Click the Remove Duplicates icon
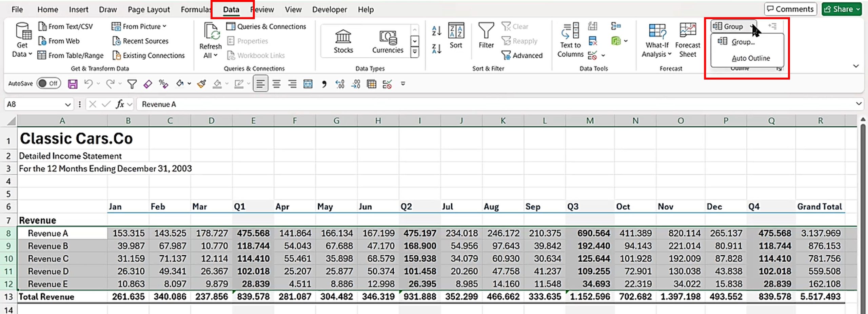868x314 pixels. pyautogui.click(x=593, y=41)
